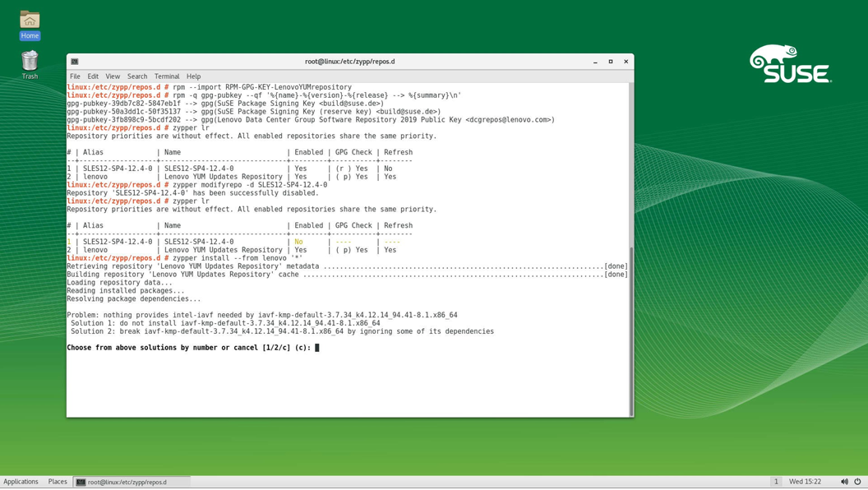
Task: Open the Help menu
Action: pos(193,76)
